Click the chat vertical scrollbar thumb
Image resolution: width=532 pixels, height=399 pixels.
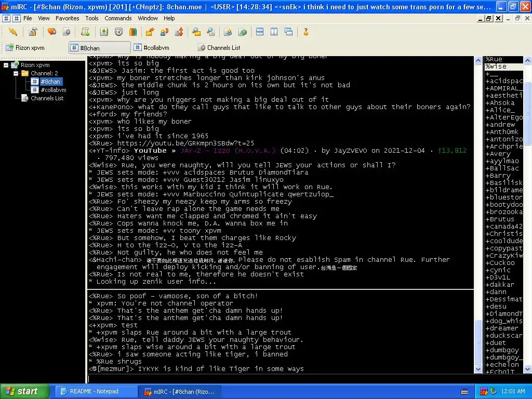point(478,342)
